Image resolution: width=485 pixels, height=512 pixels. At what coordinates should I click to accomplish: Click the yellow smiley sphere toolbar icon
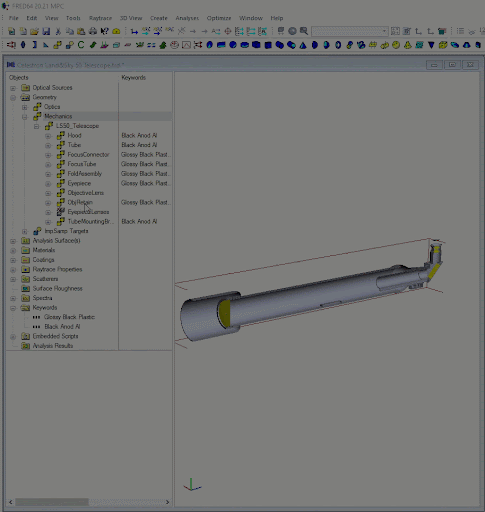point(396,45)
